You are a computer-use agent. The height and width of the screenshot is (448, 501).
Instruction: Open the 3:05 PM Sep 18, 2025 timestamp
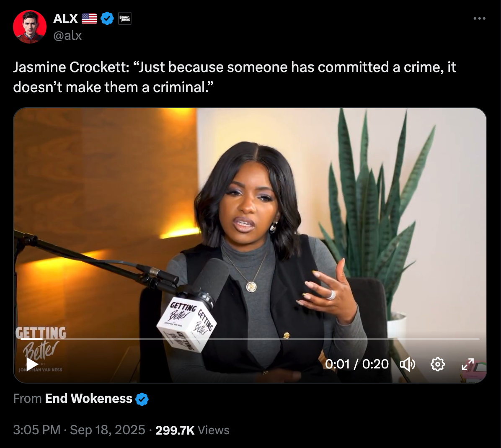79,430
